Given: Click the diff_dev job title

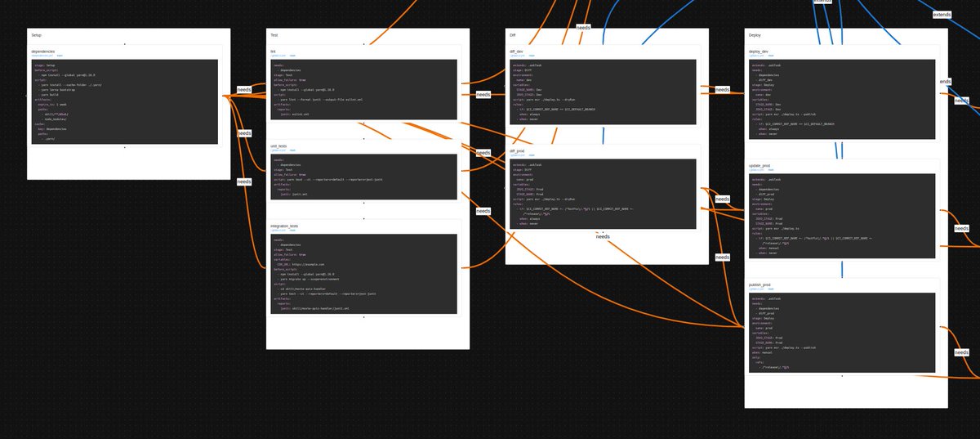Looking at the screenshot, I should coord(516,51).
